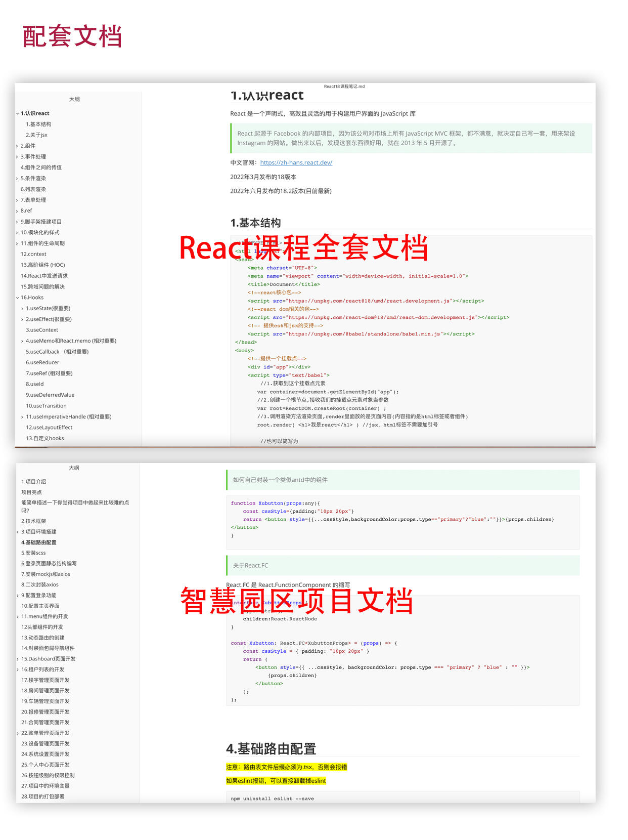Screen dimensions: 628x840
Task: Expand 22.账单管理页面开发 in project outline
Action: pos(18,733)
